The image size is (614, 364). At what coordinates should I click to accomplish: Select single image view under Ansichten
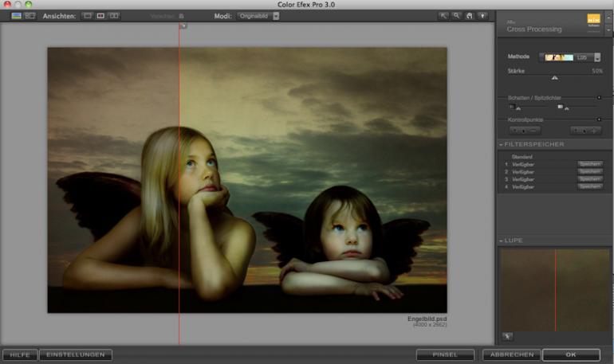tap(88, 16)
